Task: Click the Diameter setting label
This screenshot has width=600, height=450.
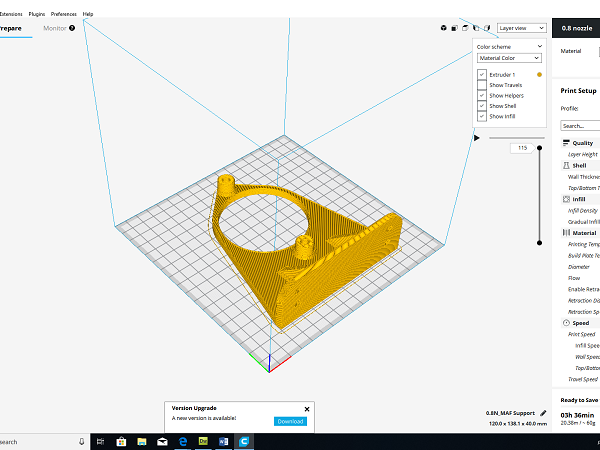Action: click(579, 267)
